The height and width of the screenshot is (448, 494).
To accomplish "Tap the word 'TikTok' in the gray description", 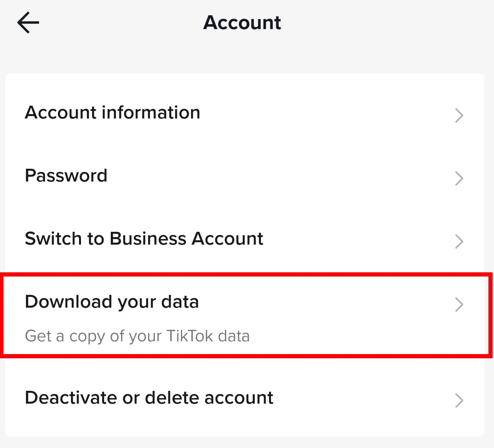I will 190,336.
